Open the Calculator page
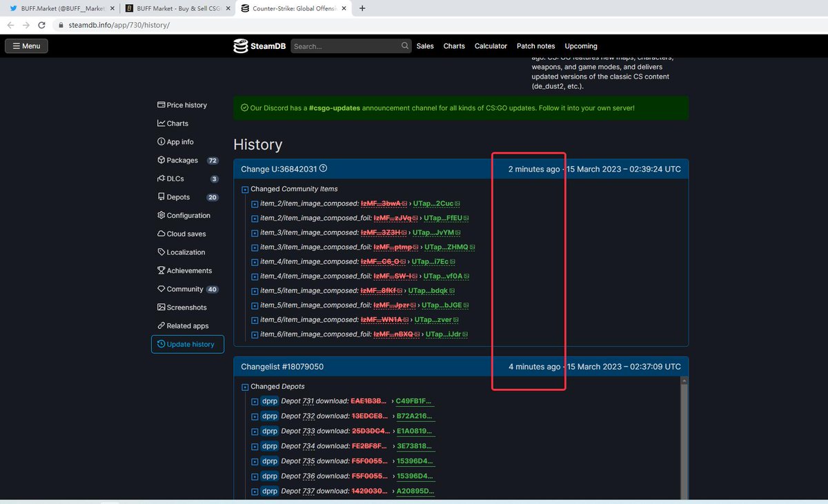Image resolution: width=828 pixels, height=504 pixels. (491, 46)
